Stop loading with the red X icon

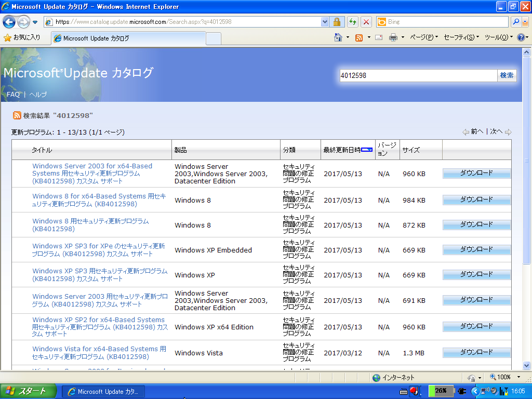[366, 22]
